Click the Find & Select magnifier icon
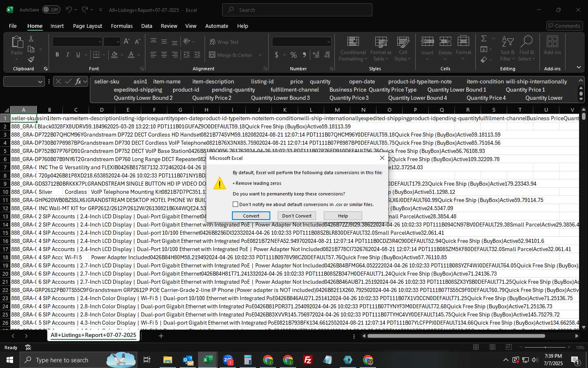Viewport: 588px width, 368px height. [527, 41]
